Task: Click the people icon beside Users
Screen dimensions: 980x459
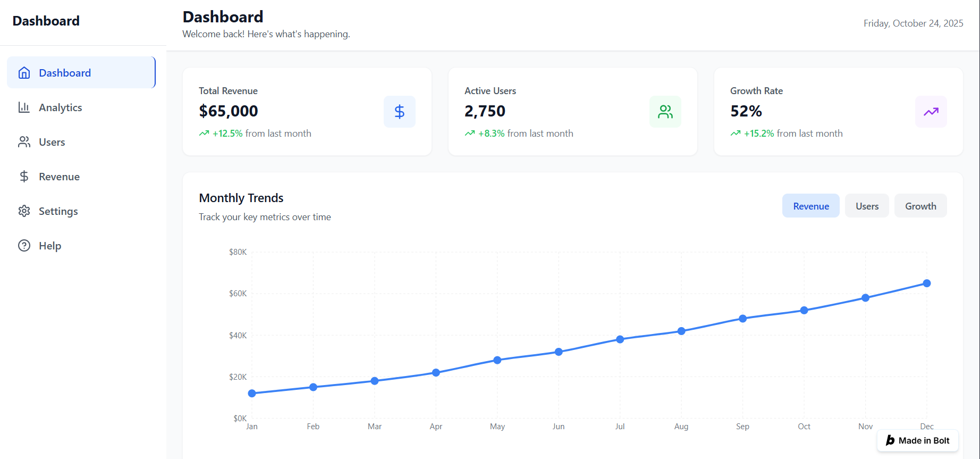Action: (x=24, y=142)
